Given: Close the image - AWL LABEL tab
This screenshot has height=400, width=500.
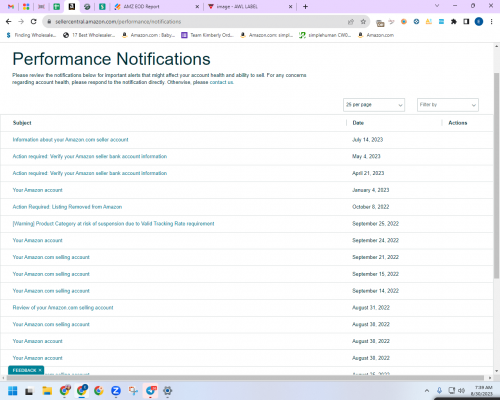Looking at the screenshot, I should tap(290, 6).
